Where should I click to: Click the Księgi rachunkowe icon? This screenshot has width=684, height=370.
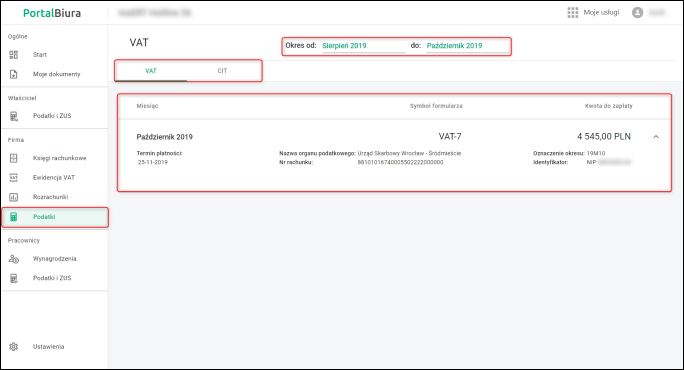coord(14,158)
